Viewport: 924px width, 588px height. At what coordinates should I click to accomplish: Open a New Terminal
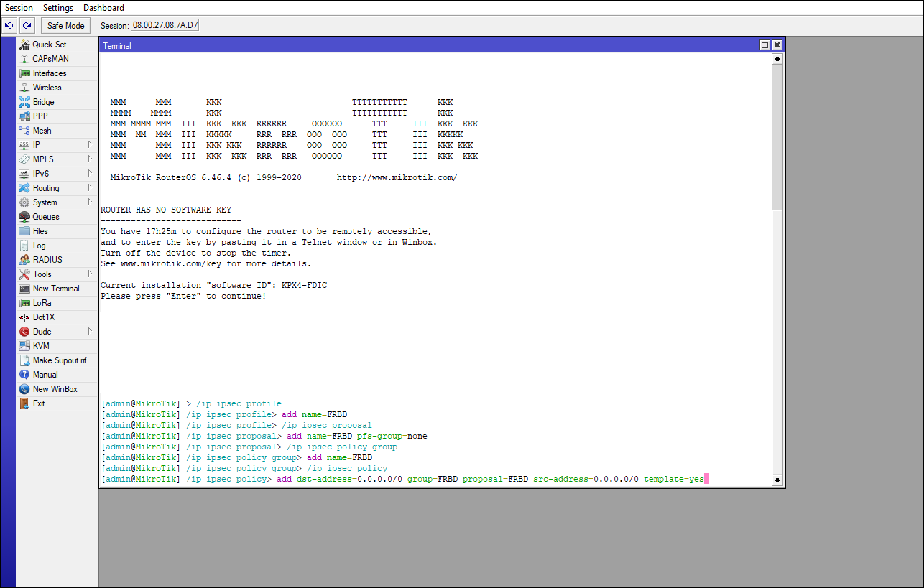pos(55,288)
